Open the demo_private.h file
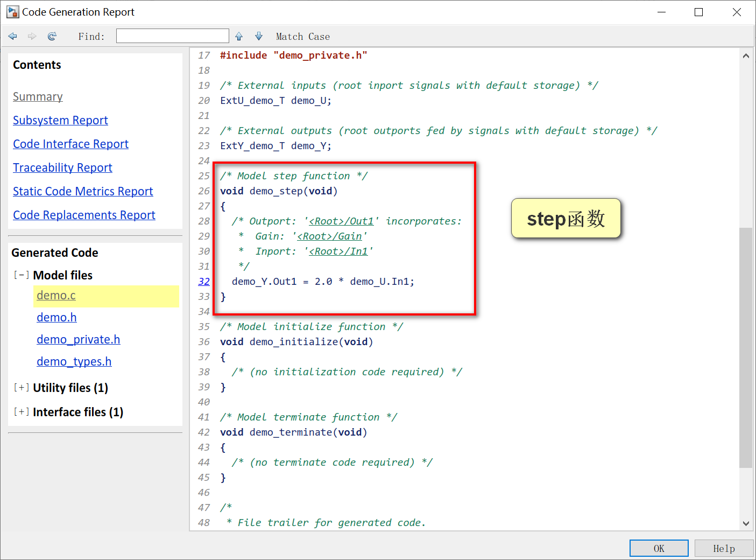756x560 pixels. click(78, 339)
